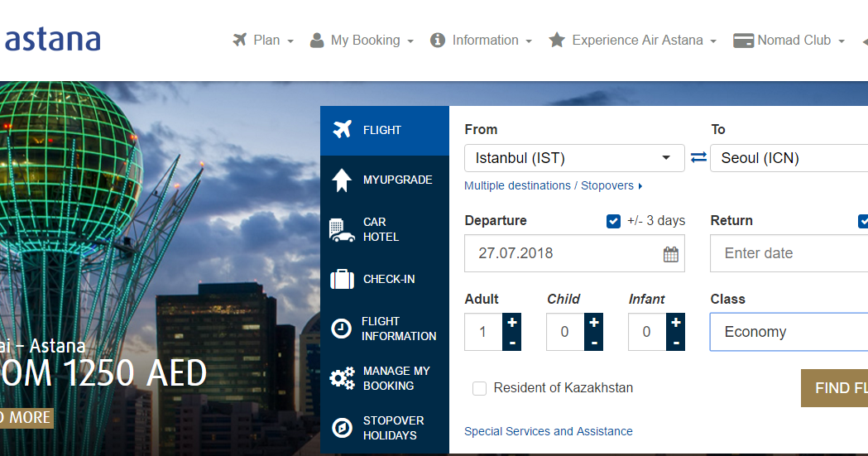Viewport: 868px width, 456px height.
Task: Click the Stopover Holidays compass icon
Action: point(342,428)
